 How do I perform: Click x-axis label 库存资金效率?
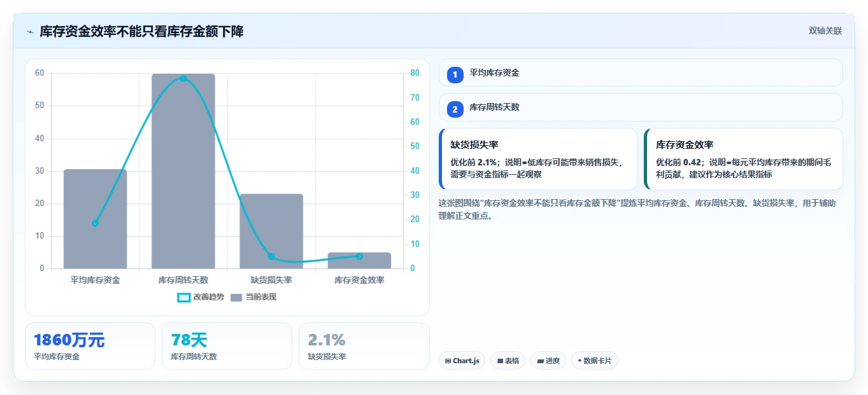coord(359,280)
